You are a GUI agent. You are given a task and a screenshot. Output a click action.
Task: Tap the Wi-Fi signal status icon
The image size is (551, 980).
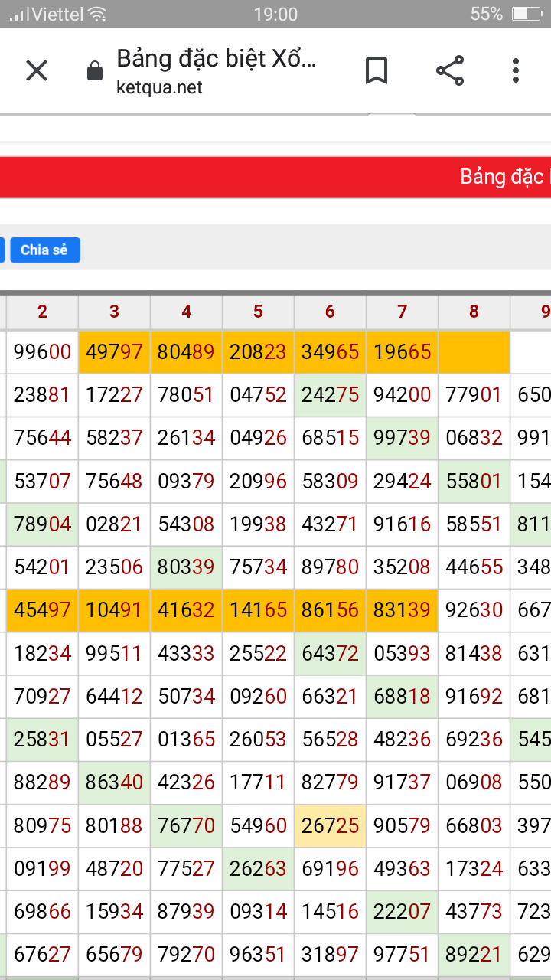click(97, 14)
